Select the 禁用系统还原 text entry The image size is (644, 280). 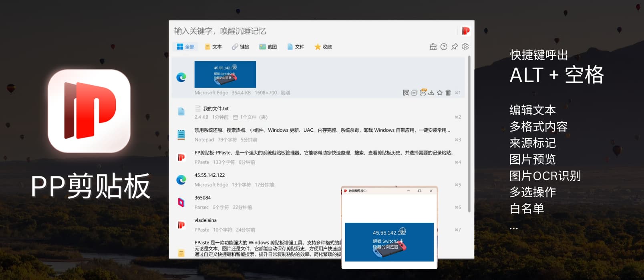click(x=318, y=135)
